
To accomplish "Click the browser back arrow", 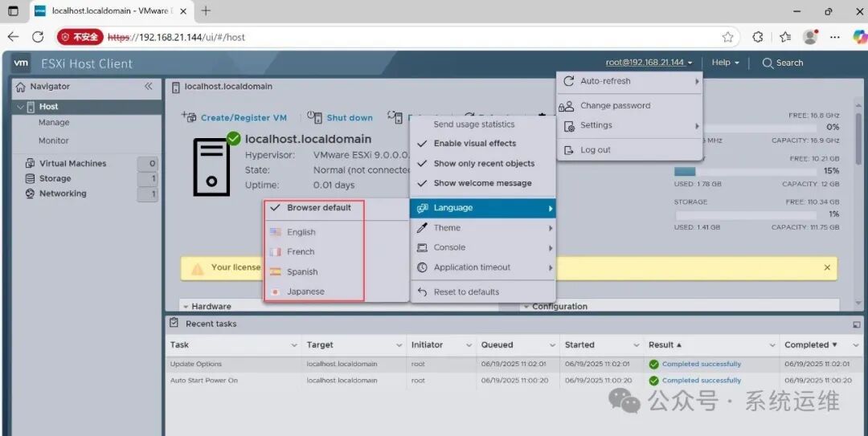I will tap(14, 37).
